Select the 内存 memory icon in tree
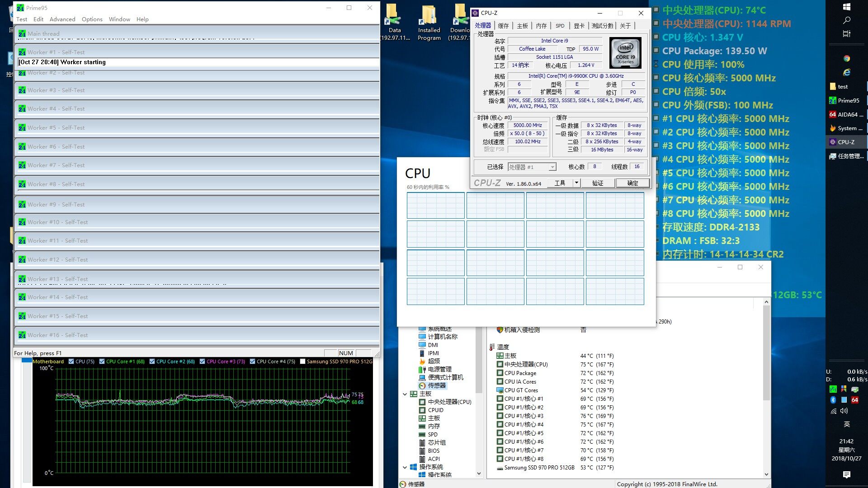868x488 pixels. click(422, 426)
